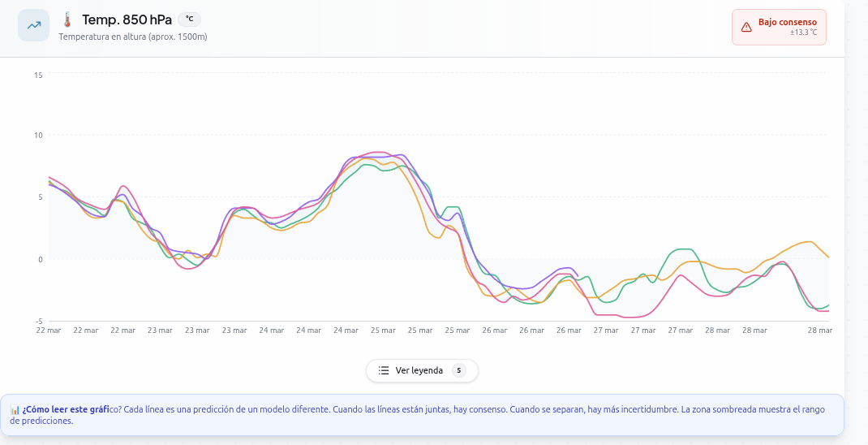
Task: Click the ±13.3 °C spread value
Action: coord(803,33)
